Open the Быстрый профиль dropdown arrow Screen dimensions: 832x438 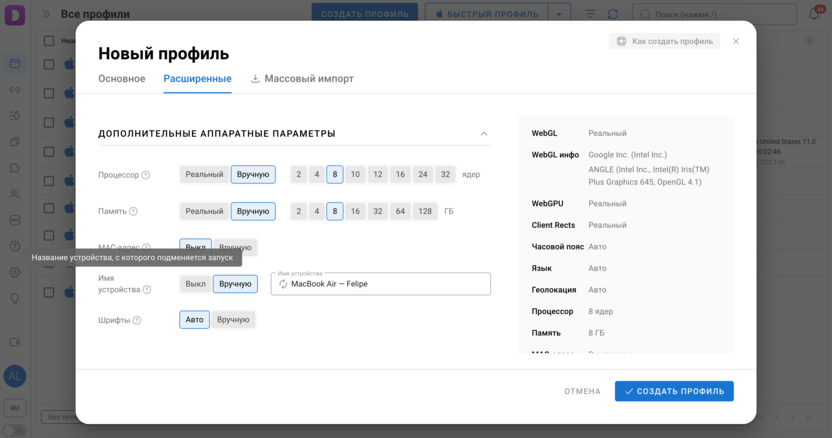tap(559, 14)
